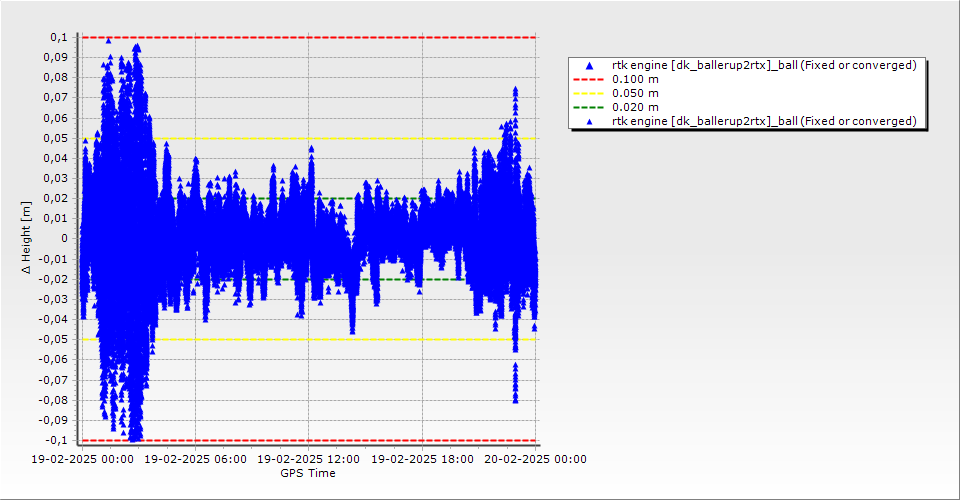Click the 0,02 y-axis label
This screenshot has width=960, height=500.
click(x=56, y=198)
